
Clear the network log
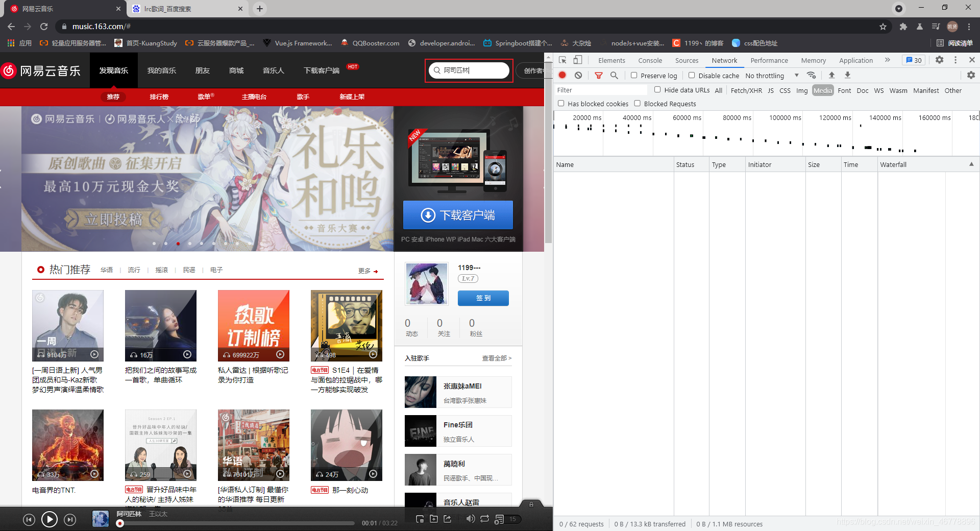pos(578,75)
